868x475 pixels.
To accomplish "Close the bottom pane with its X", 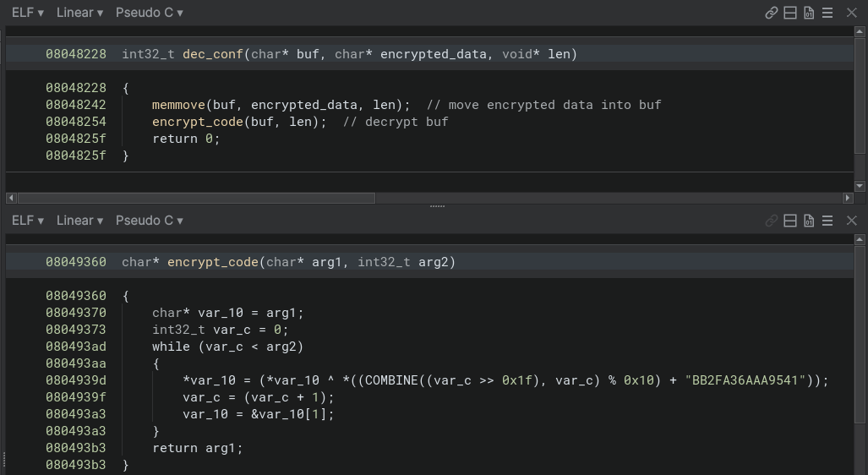I will coord(851,221).
